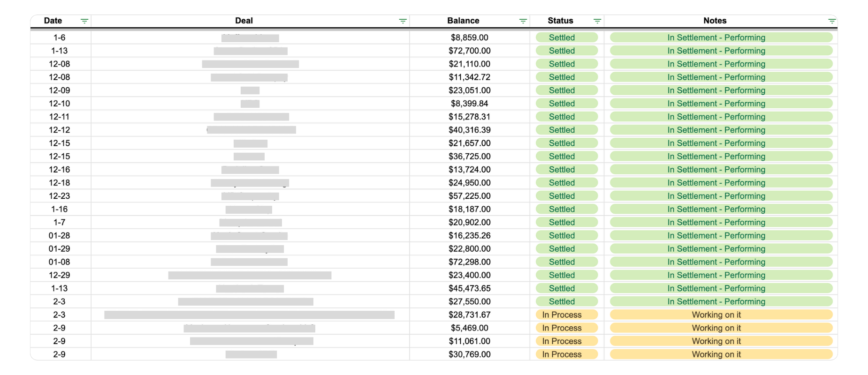
Task: Select the balance cell showing $72,700.00
Action: point(469,51)
